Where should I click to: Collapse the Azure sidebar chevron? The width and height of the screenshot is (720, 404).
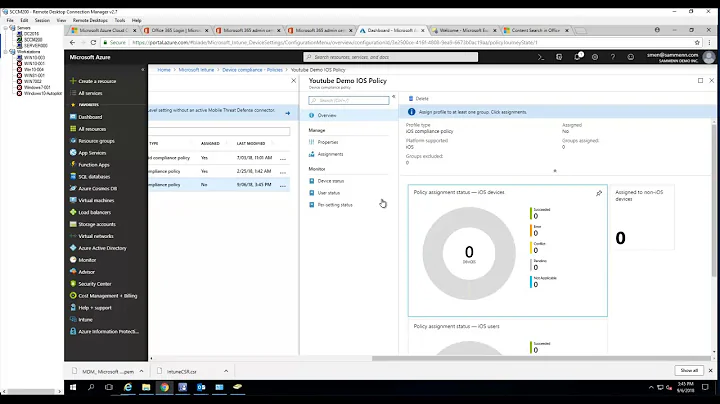(143, 70)
